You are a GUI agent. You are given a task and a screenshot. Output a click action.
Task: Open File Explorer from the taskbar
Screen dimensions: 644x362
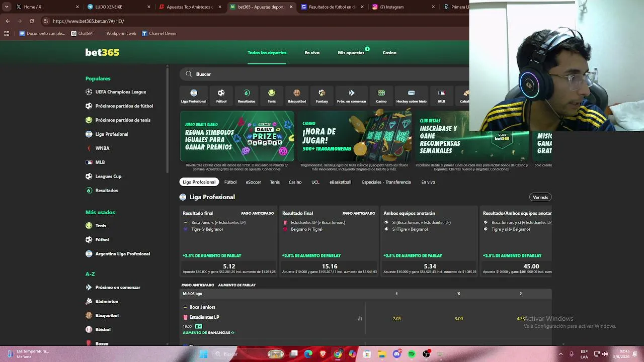(382, 354)
